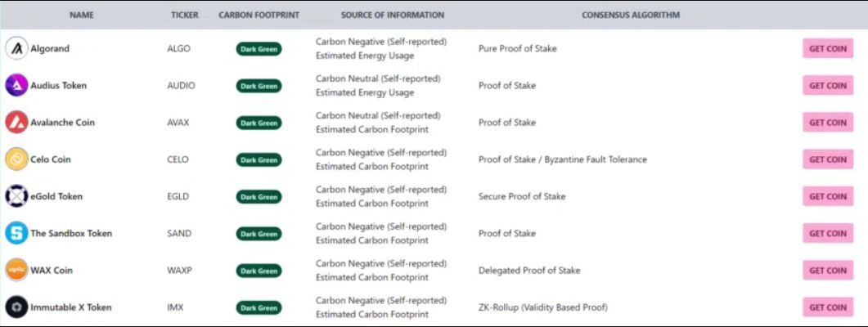Click the Dark Green badge for Avalanche
868x327 pixels.
point(259,123)
